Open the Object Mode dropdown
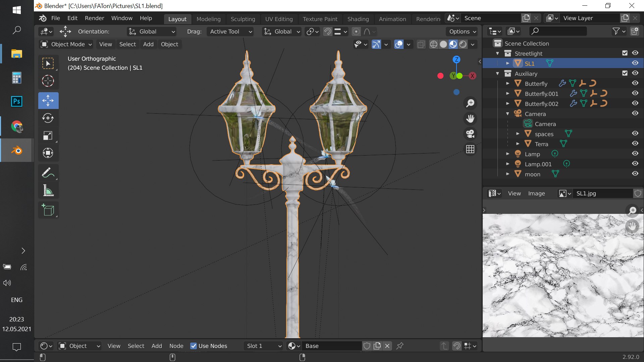The image size is (644, 362). pyautogui.click(x=66, y=44)
